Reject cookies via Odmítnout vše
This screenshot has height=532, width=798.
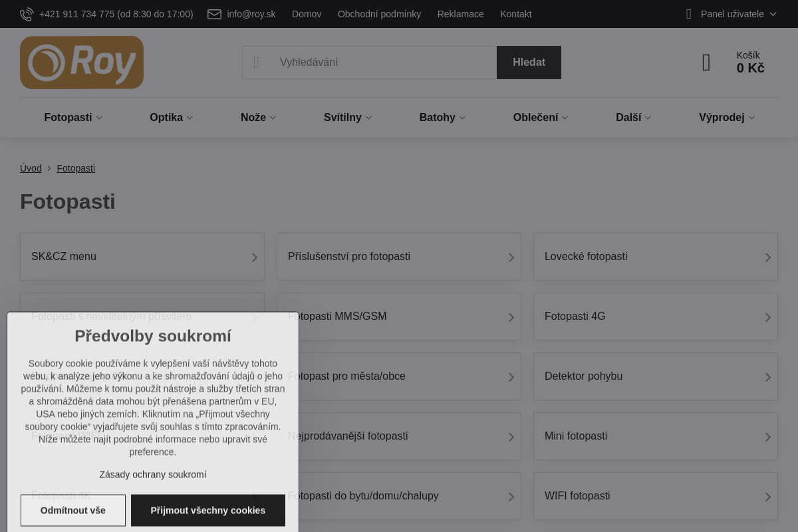[x=73, y=510]
